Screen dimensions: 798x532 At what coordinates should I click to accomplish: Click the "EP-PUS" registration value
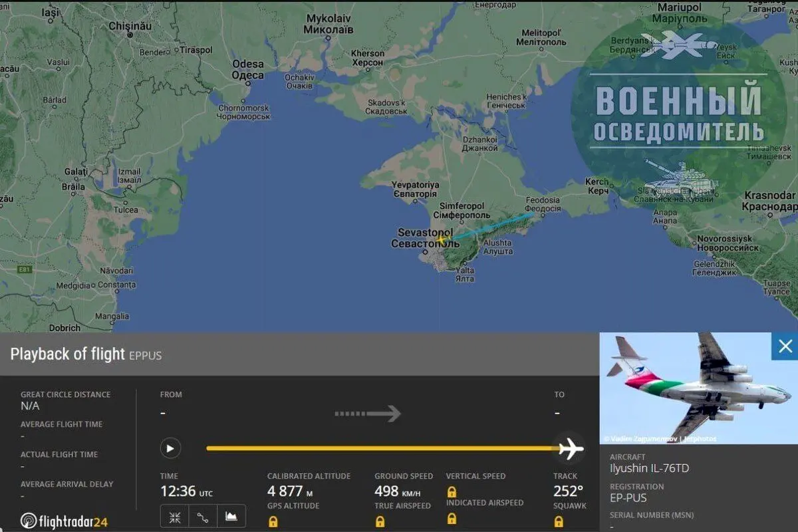click(628, 498)
